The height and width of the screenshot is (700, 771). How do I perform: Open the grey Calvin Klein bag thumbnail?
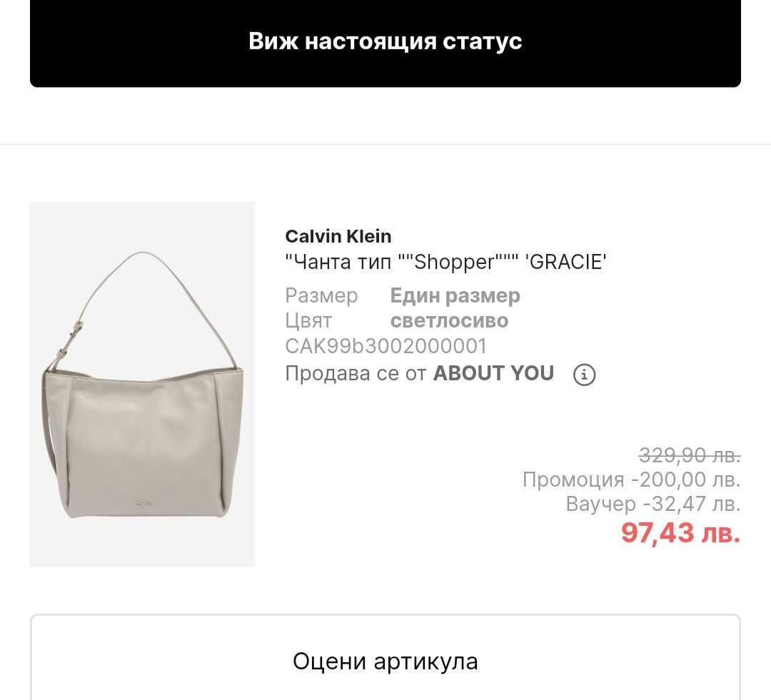(x=142, y=385)
